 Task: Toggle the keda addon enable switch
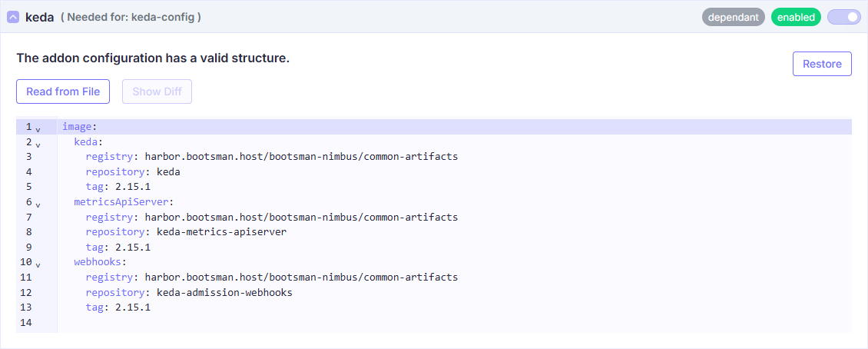tap(843, 17)
